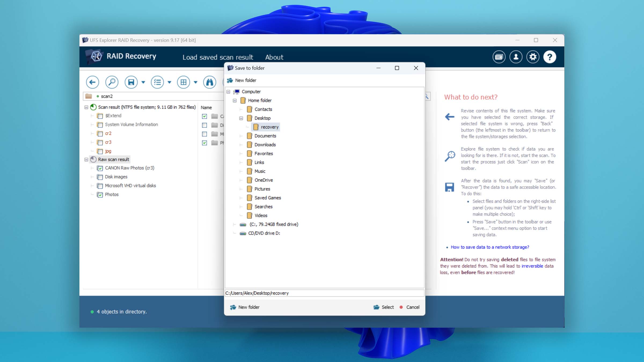Toggle CANON Raw Photos (cr3) checkbox
This screenshot has width=644, height=362.
coord(100,168)
